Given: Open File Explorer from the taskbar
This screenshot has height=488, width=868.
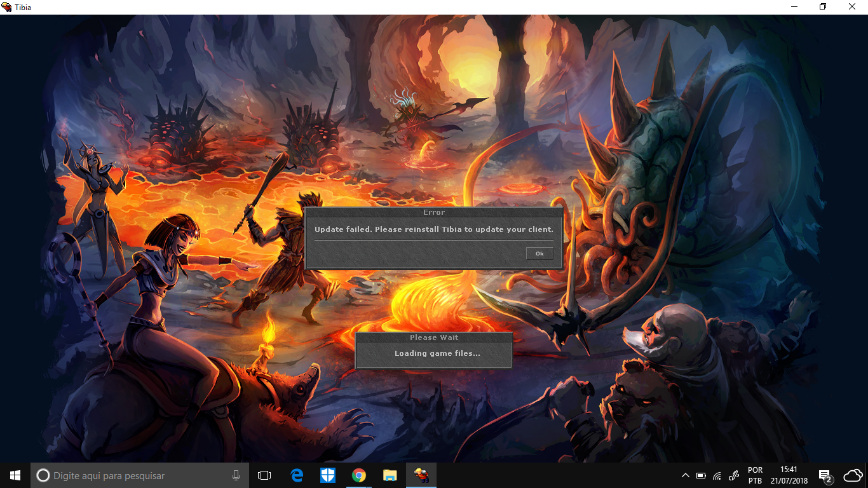Looking at the screenshot, I should (x=390, y=475).
